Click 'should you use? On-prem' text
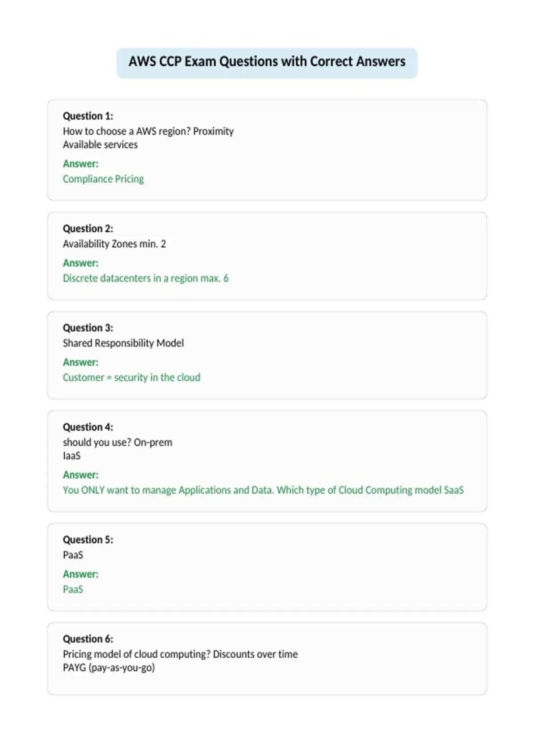The image size is (534, 756). click(x=117, y=442)
